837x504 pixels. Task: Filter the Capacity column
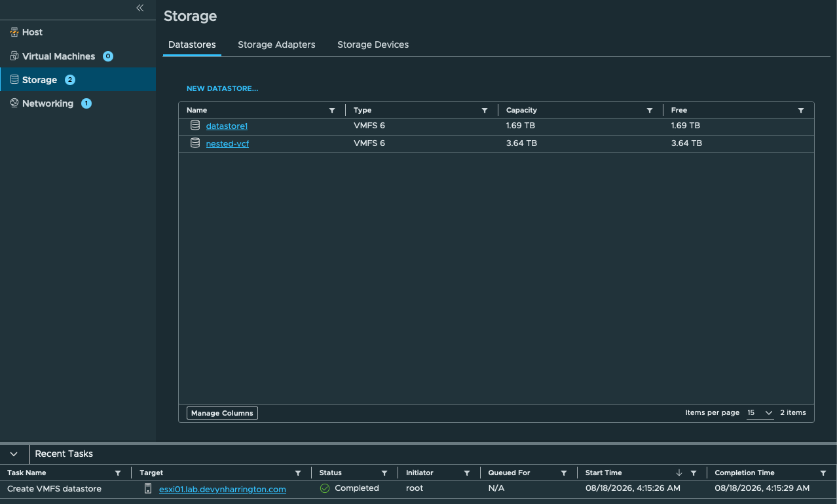click(650, 111)
